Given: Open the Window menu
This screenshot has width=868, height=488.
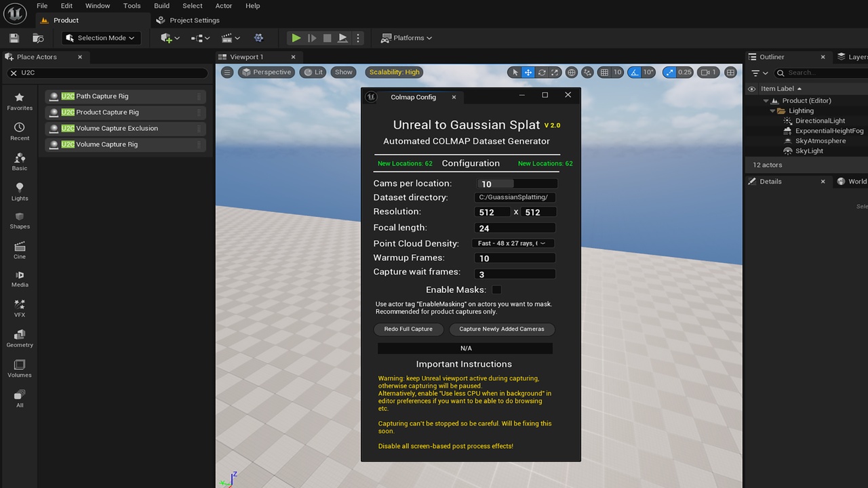Looking at the screenshot, I should click(98, 5).
